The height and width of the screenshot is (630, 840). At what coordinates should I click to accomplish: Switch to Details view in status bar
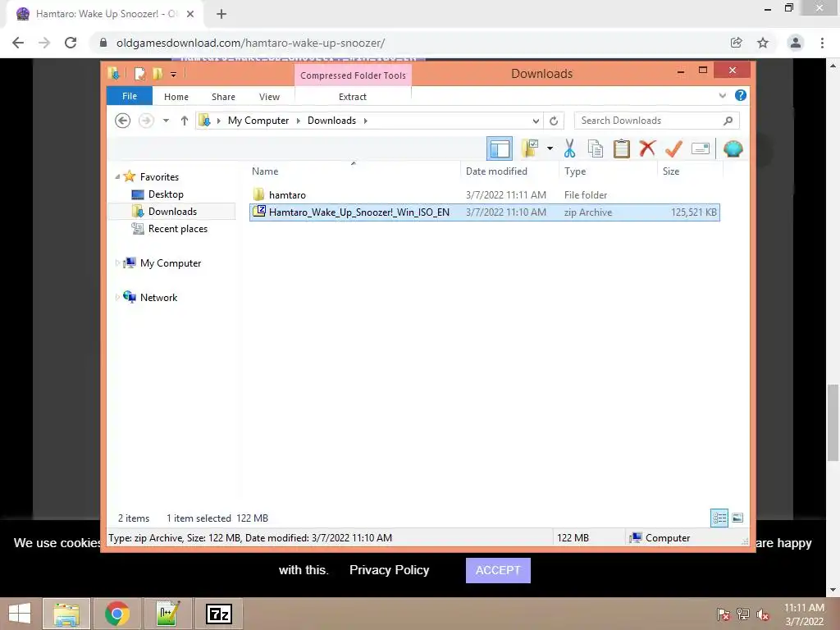pyautogui.click(x=719, y=518)
